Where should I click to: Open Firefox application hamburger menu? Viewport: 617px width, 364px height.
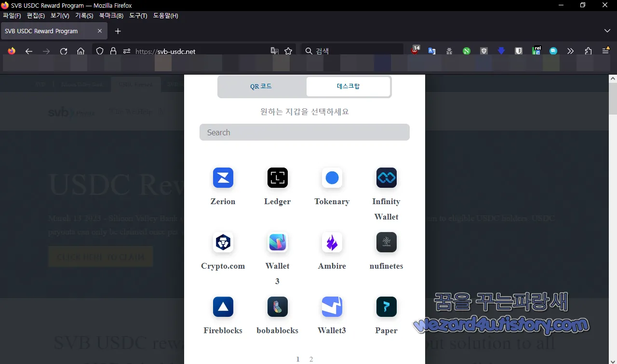606,51
